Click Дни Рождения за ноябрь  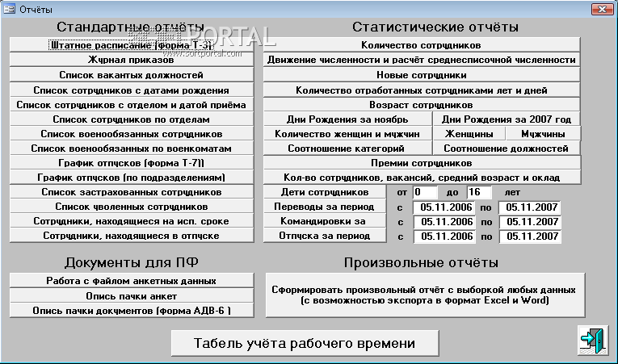tap(347, 119)
